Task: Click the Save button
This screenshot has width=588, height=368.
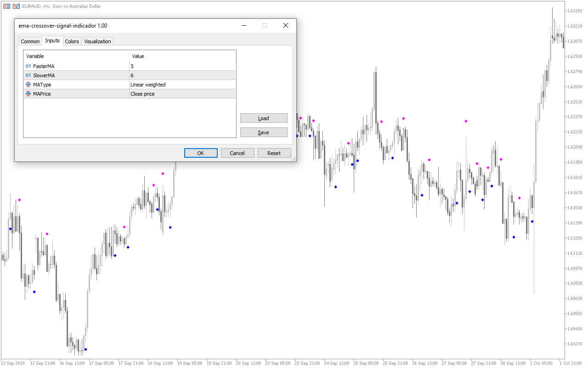Action: click(264, 132)
